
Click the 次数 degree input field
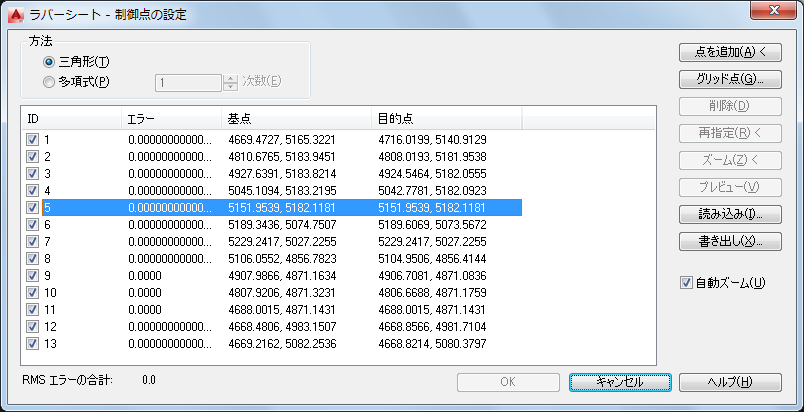pyautogui.click(x=188, y=83)
